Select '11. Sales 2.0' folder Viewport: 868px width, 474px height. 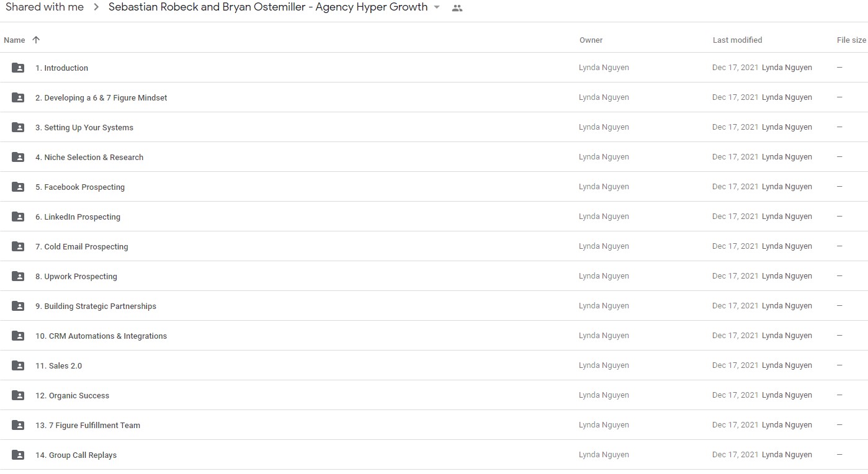click(58, 366)
